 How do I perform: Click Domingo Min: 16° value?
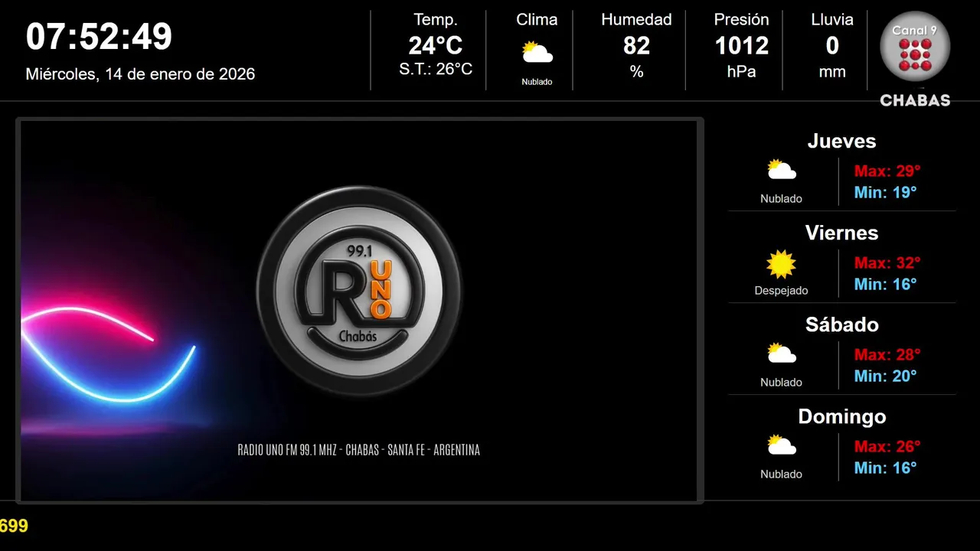tap(885, 468)
